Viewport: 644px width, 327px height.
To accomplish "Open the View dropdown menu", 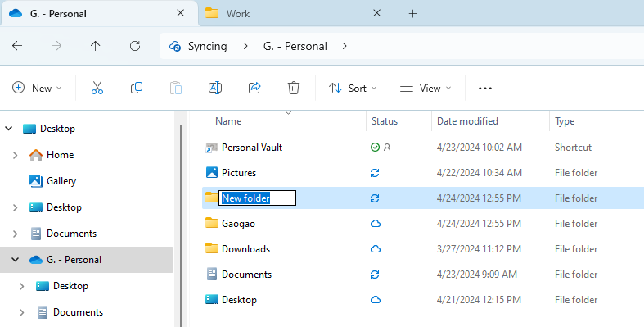I will (426, 88).
